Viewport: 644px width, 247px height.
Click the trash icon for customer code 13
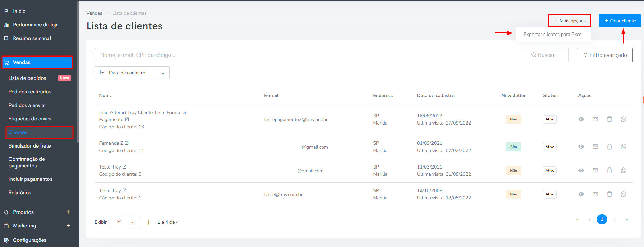pos(609,119)
